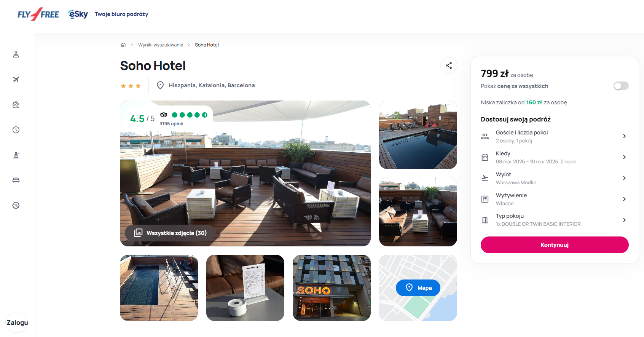Viewport: 644px width, 337px height.
Task: Expand 'Typ pokoju' room type option
Action: point(555,220)
